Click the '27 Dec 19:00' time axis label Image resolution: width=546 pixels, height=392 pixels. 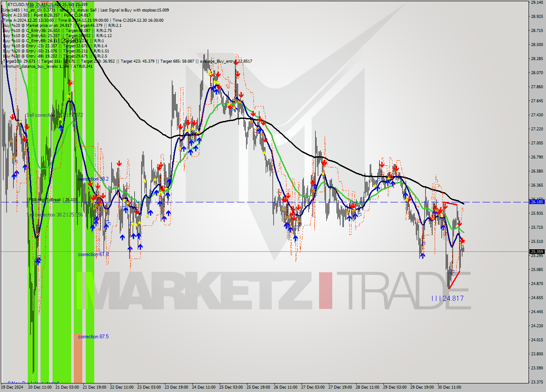pos(340,387)
